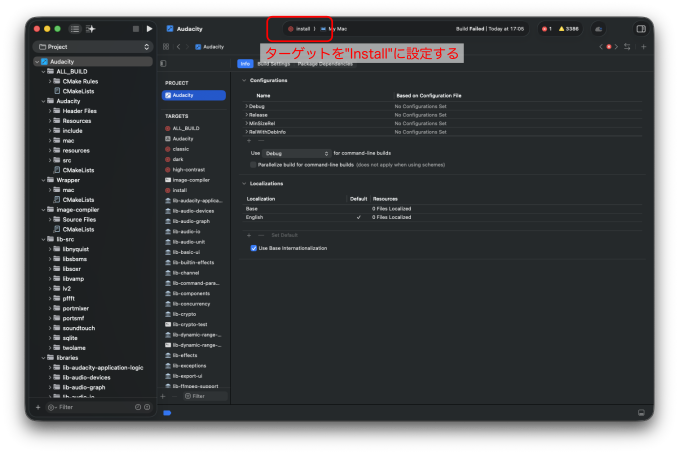Collapse the Configurations section

coord(244,81)
